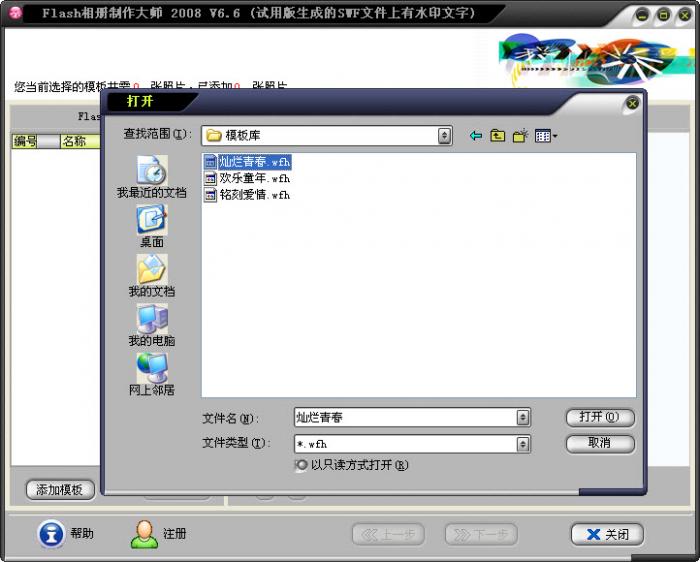
Task: Click 关闭 button in main window
Action: tap(607, 534)
